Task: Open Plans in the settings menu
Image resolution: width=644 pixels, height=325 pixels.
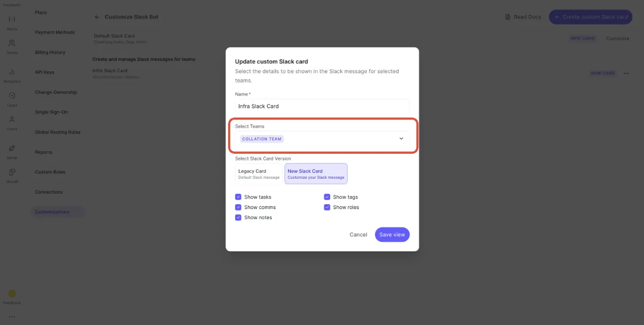Action: [x=41, y=12]
